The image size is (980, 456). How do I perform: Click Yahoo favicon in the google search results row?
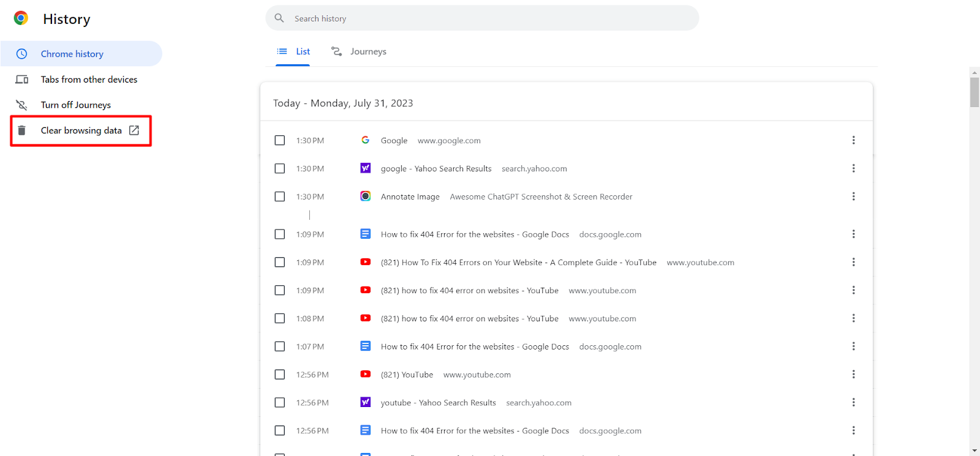[366, 168]
